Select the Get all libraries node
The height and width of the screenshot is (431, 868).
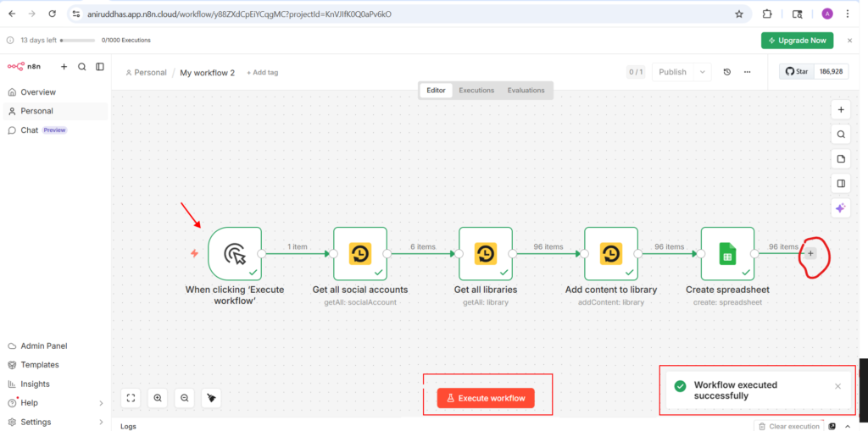[486, 254]
